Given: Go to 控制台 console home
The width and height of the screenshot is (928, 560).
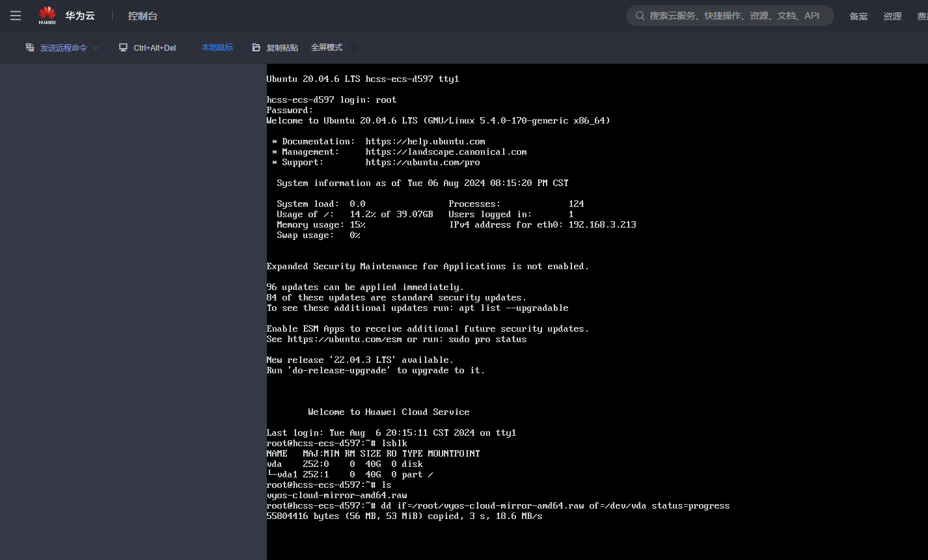Looking at the screenshot, I should click(x=143, y=16).
